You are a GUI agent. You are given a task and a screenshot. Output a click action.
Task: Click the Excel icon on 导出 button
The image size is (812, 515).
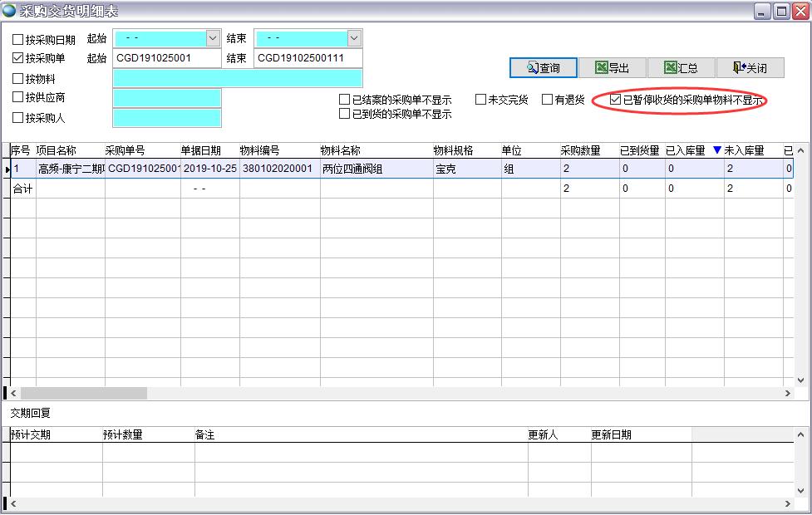[601, 67]
